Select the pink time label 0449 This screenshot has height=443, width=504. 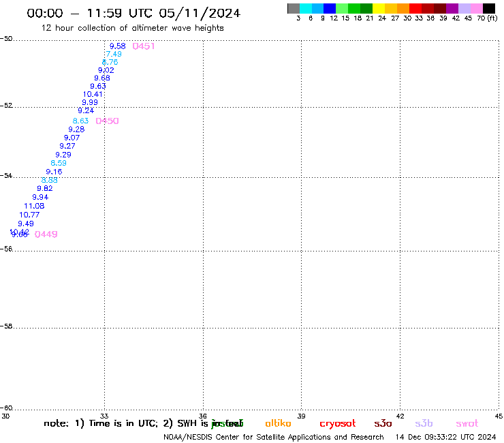click(x=46, y=234)
